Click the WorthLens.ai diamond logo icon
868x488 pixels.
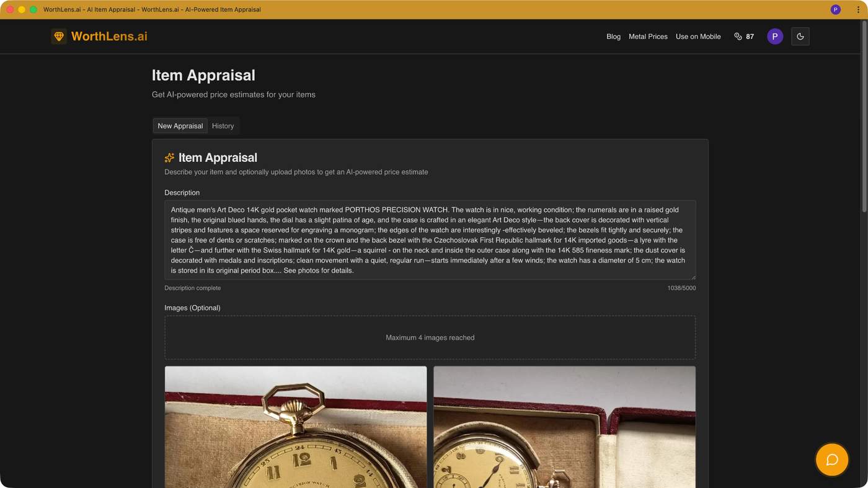tap(59, 37)
